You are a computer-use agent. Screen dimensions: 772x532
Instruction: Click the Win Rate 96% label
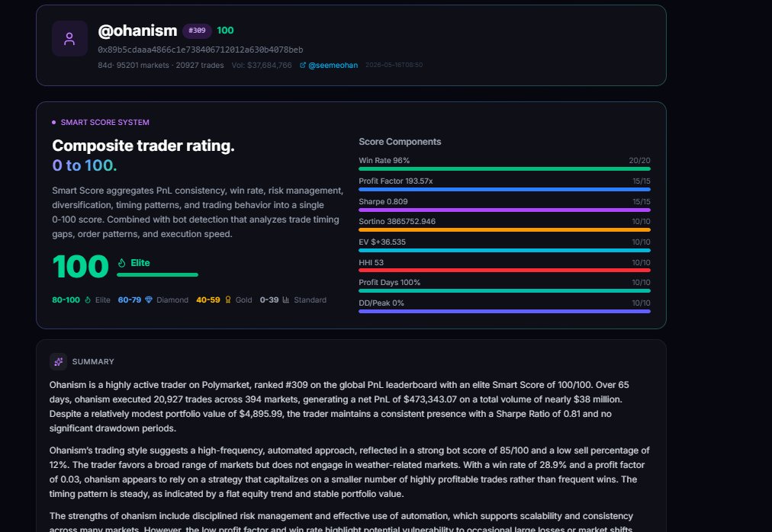[x=384, y=160]
